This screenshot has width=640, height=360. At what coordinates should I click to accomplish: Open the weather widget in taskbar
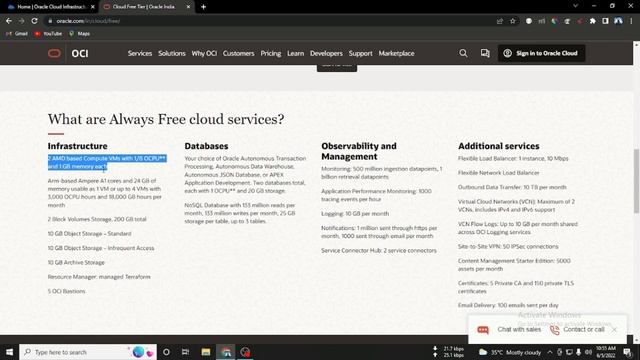pos(511,352)
